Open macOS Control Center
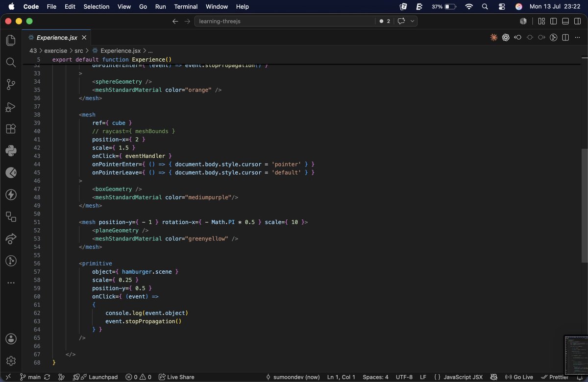 pos(501,6)
